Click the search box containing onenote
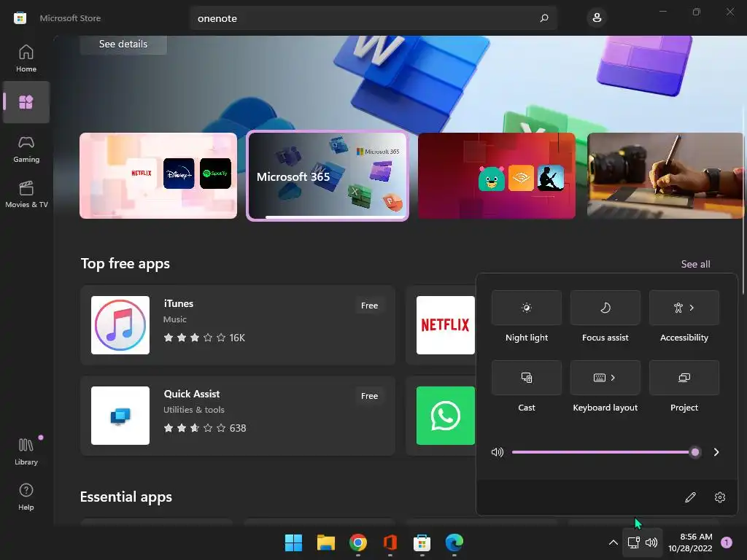The height and width of the screenshot is (560, 747). click(373, 18)
